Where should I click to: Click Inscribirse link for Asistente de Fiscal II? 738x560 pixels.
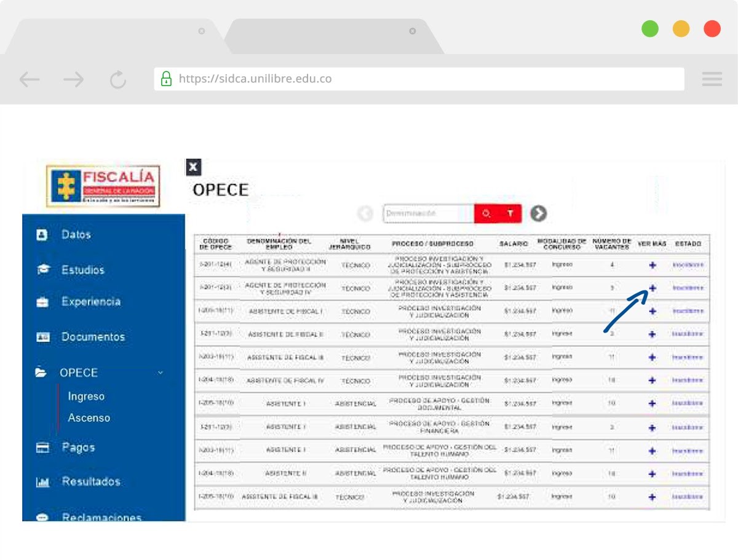pyautogui.click(x=688, y=334)
